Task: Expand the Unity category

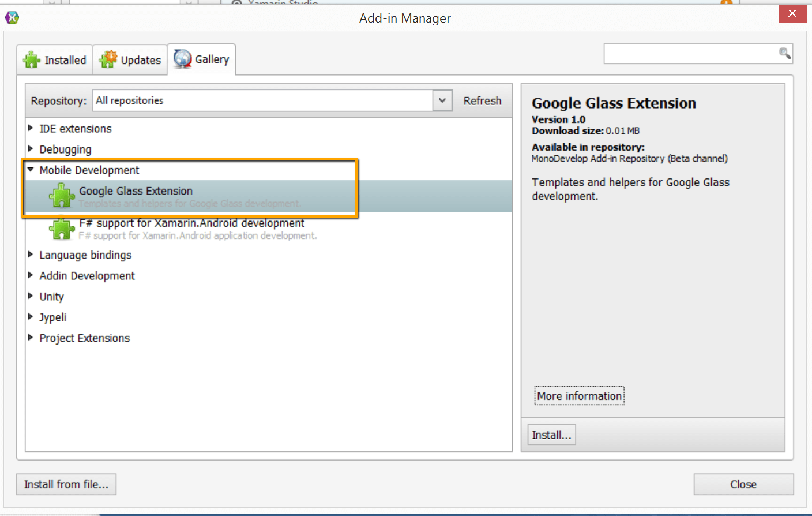Action: [31, 296]
